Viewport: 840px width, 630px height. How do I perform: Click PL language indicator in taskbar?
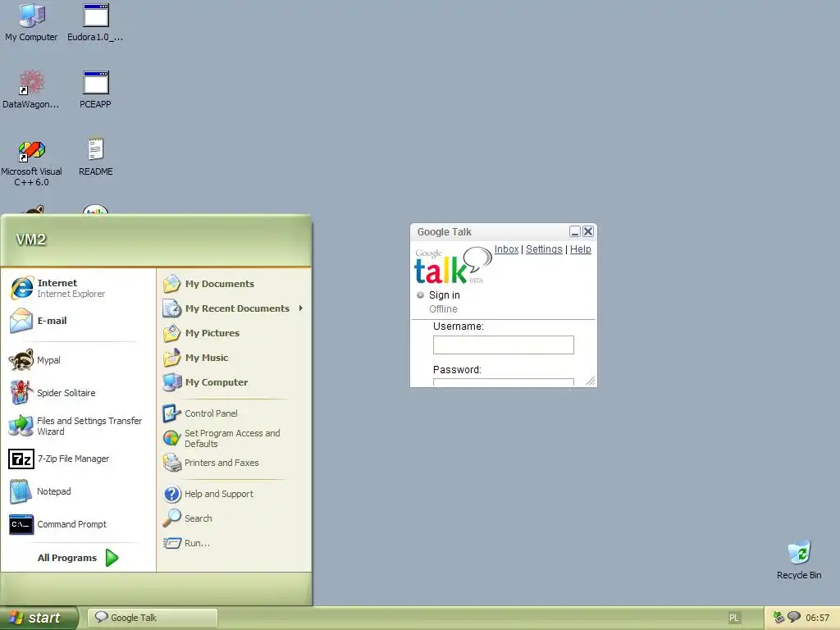pyautogui.click(x=733, y=618)
